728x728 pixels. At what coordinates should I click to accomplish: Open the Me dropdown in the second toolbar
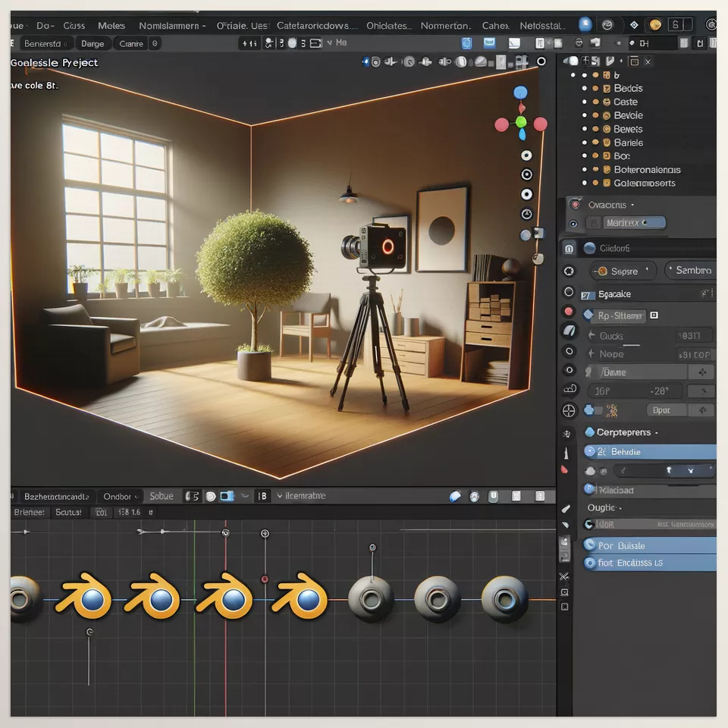click(337, 42)
